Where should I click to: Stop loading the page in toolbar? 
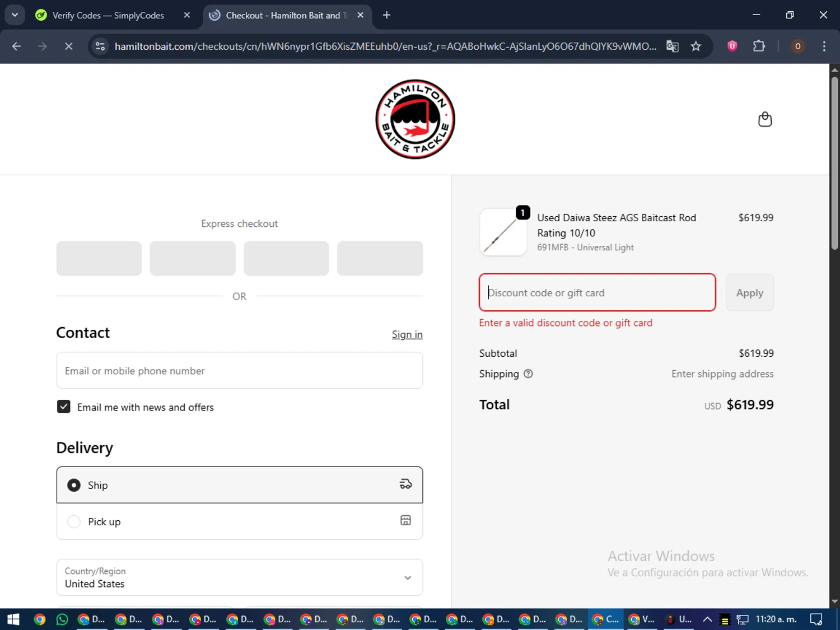click(68, 46)
